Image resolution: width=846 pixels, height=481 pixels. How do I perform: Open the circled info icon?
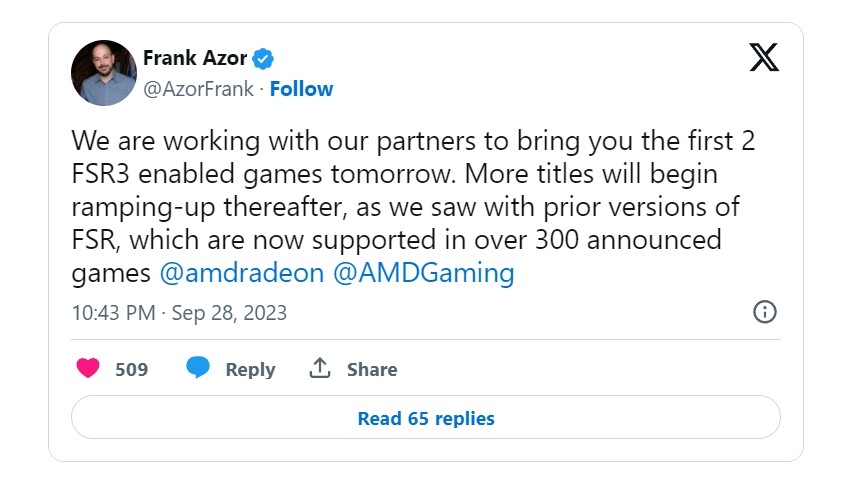(765, 312)
